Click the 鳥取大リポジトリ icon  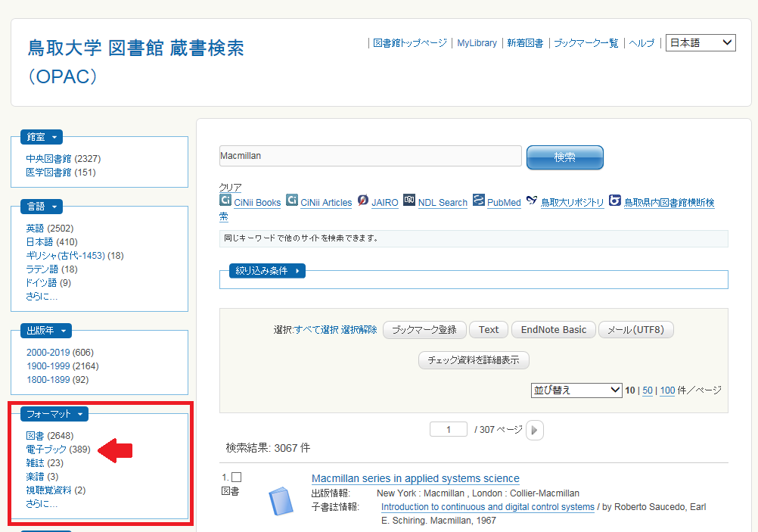point(532,200)
